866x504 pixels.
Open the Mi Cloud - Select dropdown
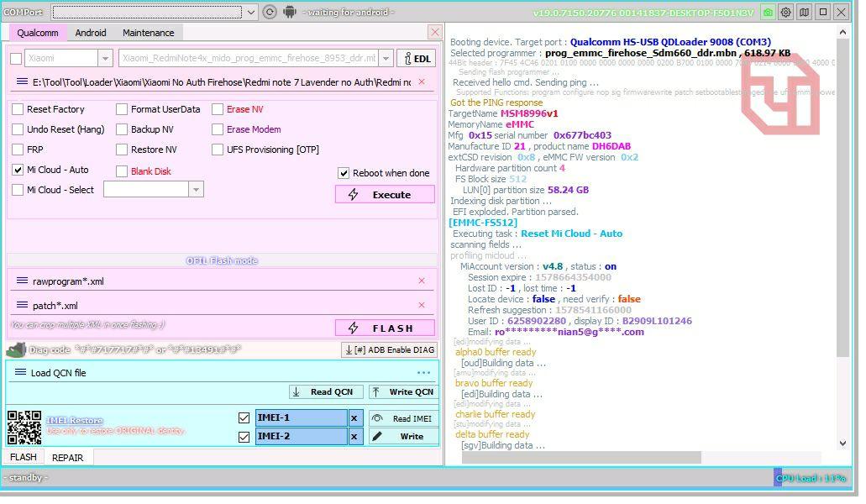click(x=196, y=190)
